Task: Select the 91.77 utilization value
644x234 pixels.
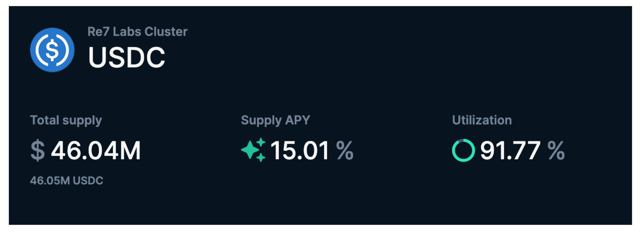Action: click(510, 150)
